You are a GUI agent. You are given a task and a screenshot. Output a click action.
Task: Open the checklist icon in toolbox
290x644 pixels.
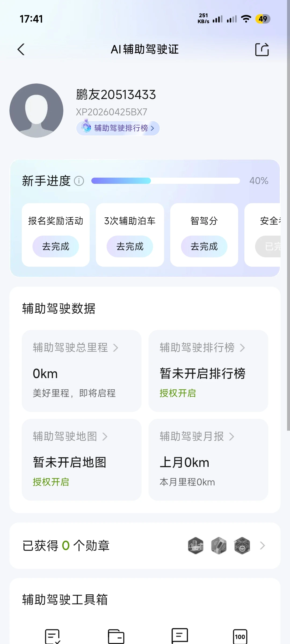coord(53,636)
